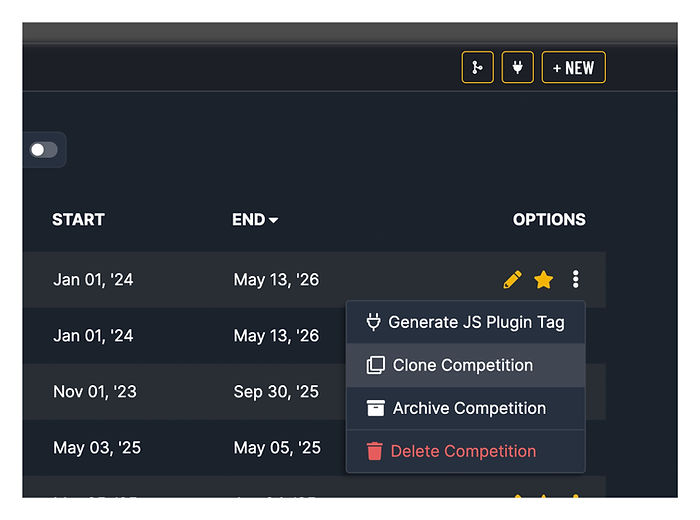Click the red trash icon in menu
700x520 pixels.
(x=375, y=451)
